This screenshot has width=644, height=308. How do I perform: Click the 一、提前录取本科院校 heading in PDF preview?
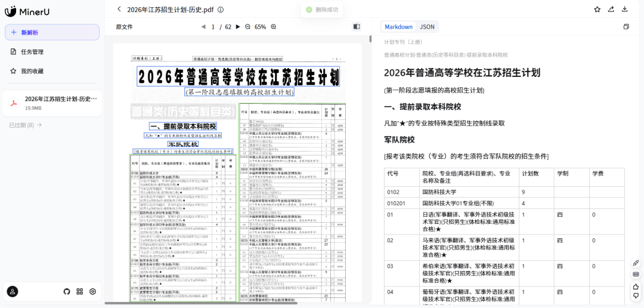(x=183, y=126)
